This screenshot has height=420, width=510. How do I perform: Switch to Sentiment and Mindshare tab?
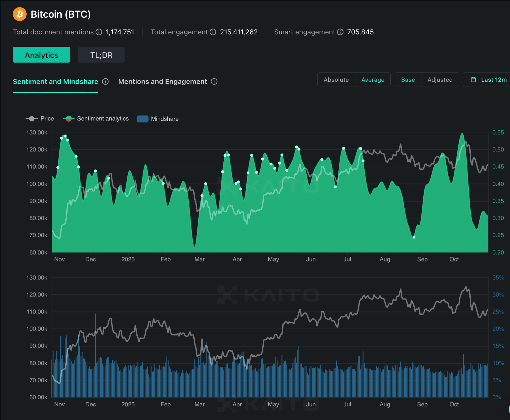pos(55,81)
